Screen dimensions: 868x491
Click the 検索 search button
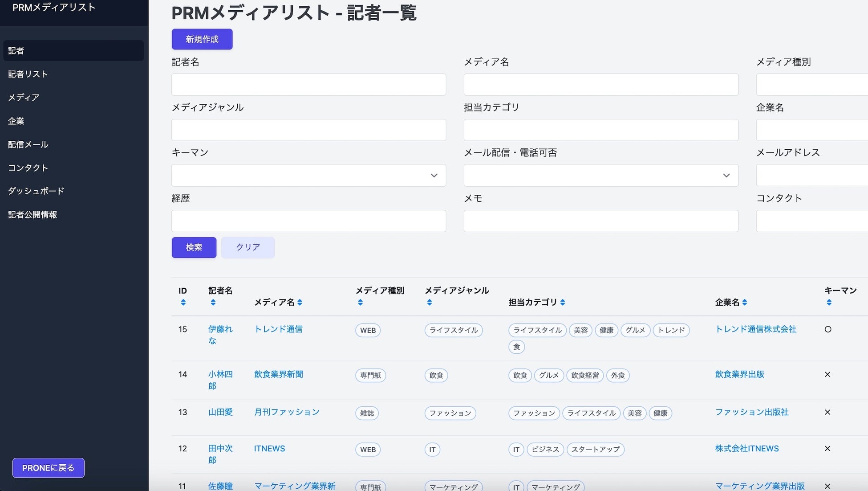click(x=194, y=247)
